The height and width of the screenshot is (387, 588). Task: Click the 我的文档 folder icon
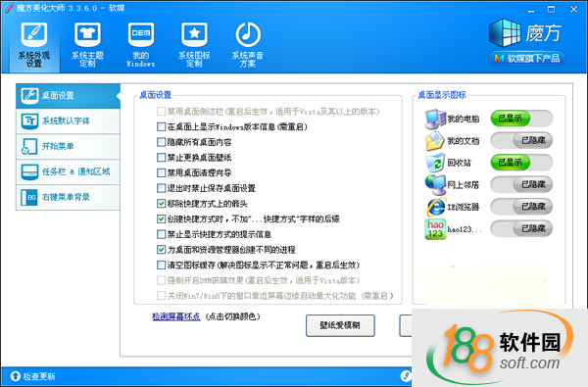click(435, 141)
